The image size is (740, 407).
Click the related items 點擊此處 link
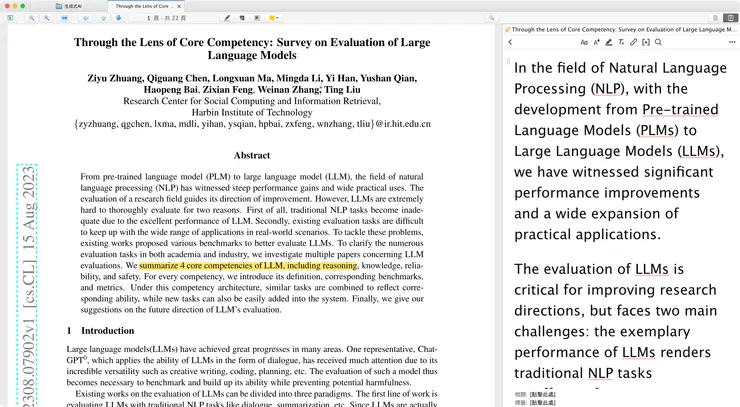coord(542,394)
